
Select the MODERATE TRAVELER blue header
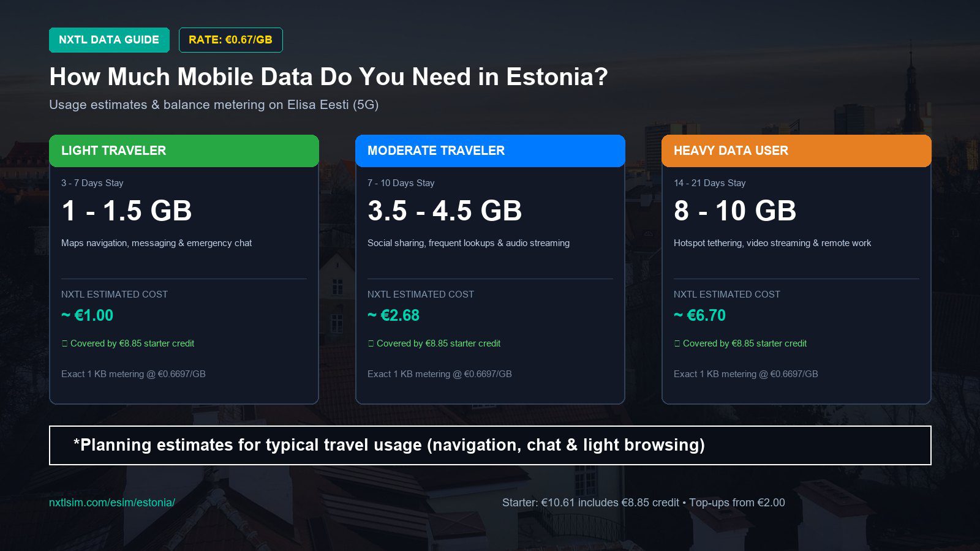[x=490, y=151]
